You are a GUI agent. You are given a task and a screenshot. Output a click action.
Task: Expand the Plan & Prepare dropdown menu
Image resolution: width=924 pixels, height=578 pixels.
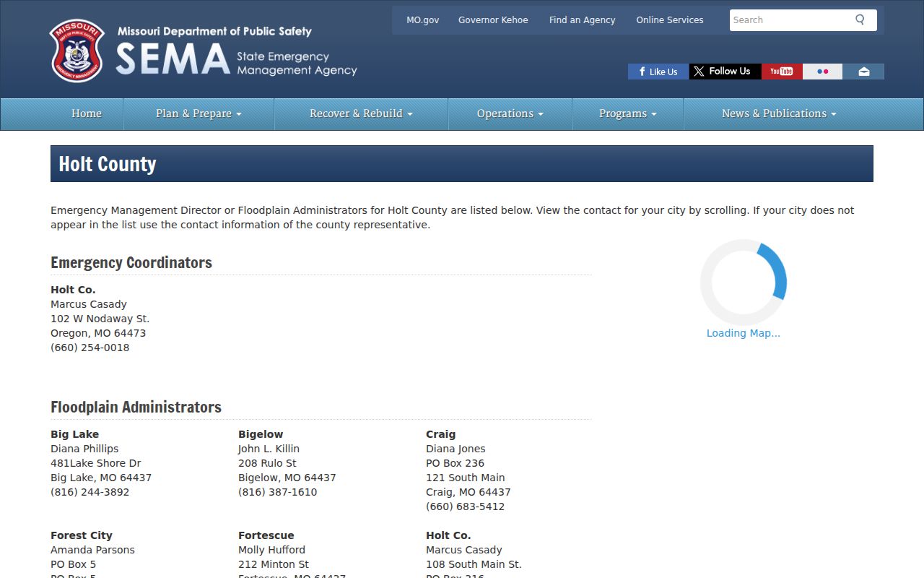click(x=199, y=113)
